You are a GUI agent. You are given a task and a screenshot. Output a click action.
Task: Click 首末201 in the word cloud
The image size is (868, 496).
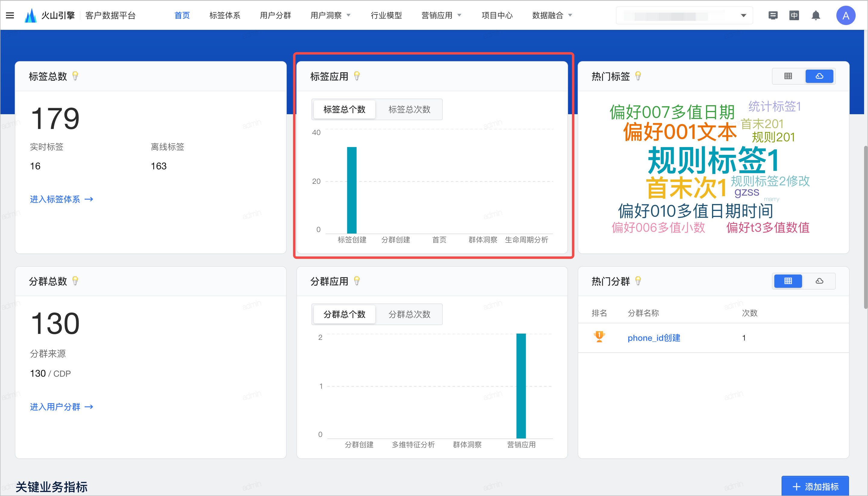(762, 124)
